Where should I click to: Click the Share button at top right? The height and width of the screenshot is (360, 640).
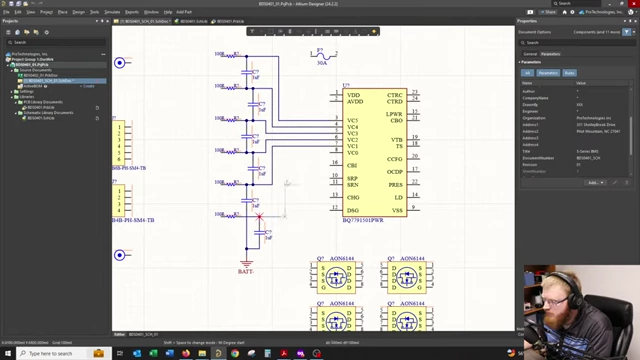(x=548, y=12)
